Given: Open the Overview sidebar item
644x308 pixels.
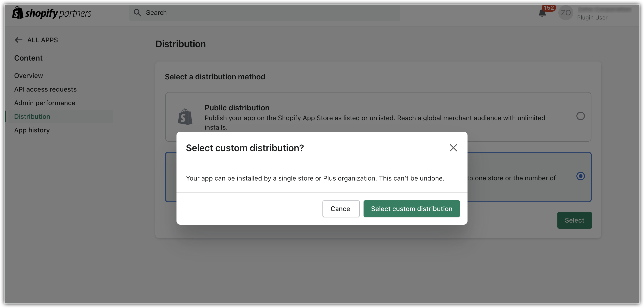Looking at the screenshot, I should click(28, 76).
